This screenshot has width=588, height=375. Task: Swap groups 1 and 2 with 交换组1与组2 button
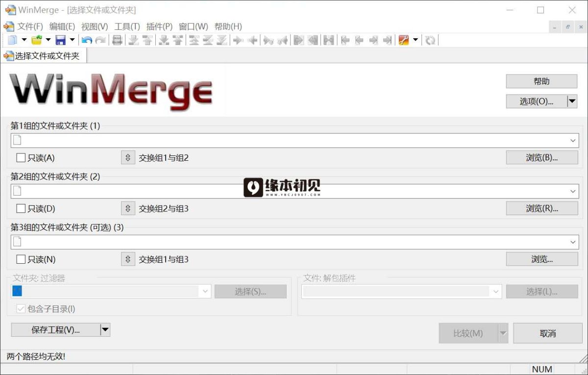point(128,158)
